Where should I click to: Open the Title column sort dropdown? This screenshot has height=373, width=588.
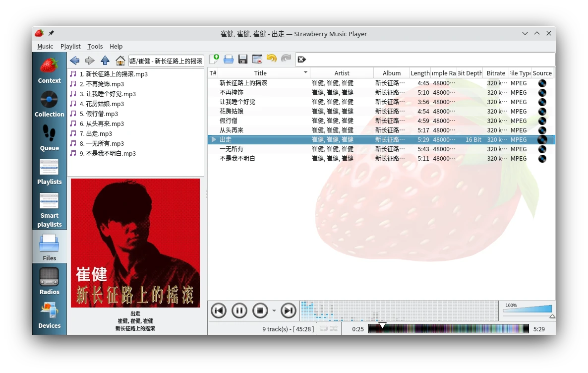pyautogui.click(x=305, y=73)
